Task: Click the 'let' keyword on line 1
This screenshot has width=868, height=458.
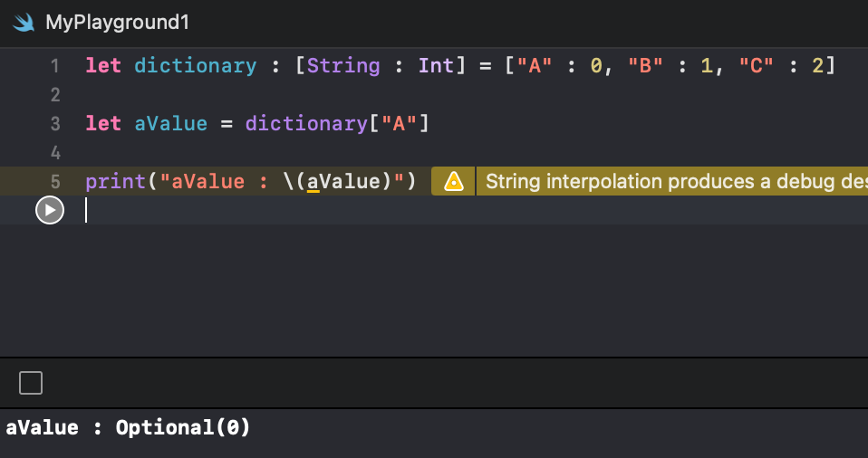Action: (103, 66)
